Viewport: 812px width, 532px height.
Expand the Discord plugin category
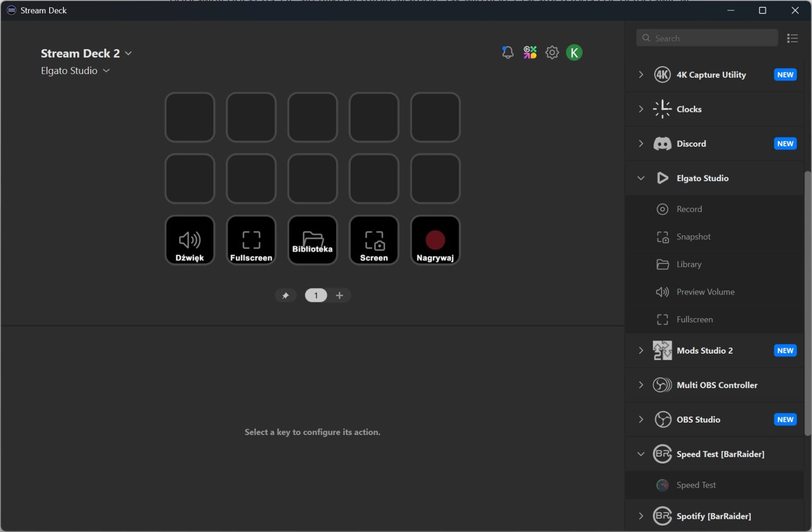pos(641,144)
